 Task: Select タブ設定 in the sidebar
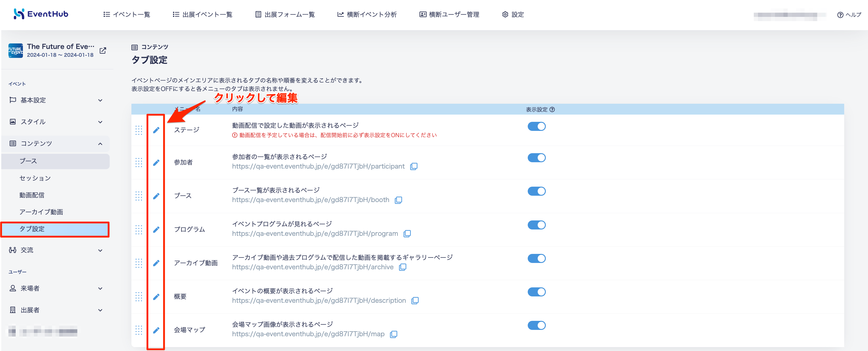click(55, 229)
